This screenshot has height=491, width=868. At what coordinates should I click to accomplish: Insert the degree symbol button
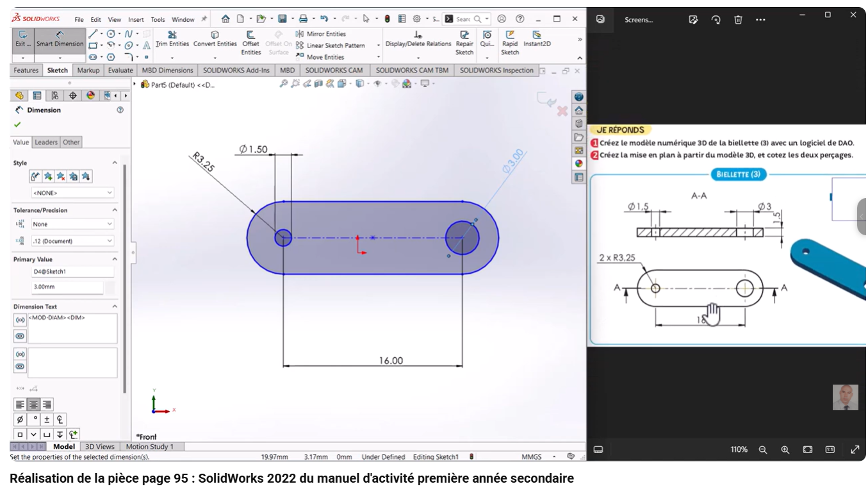pyautogui.click(x=33, y=420)
